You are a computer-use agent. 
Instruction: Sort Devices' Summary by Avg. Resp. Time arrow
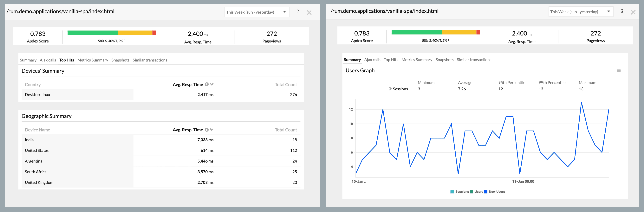click(x=212, y=85)
